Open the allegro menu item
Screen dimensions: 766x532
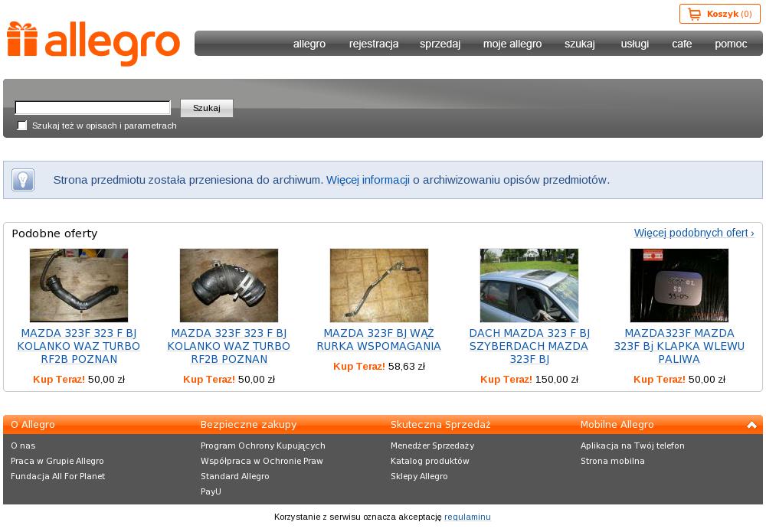point(309,44)
